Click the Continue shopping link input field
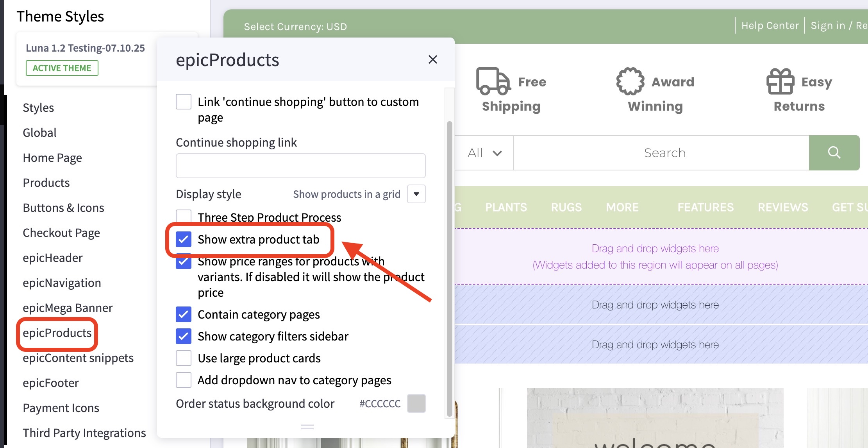This screenshot has height=448, width=868. coord(300,166)
